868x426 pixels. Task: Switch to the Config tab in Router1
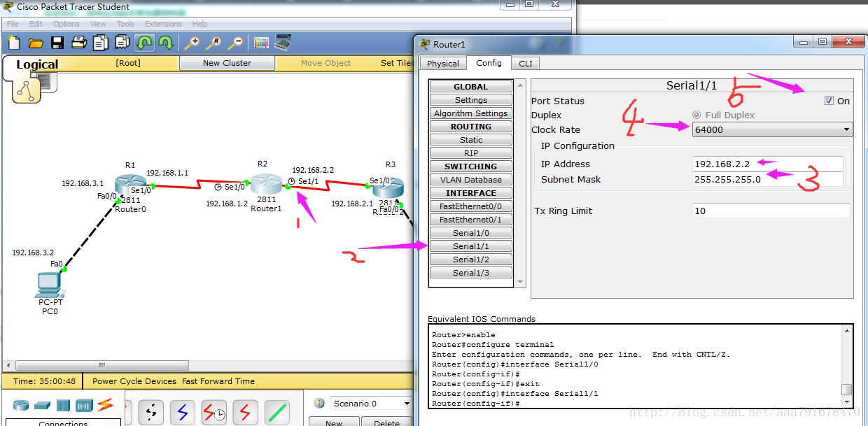pyautogui.click(x=489, y=63)
